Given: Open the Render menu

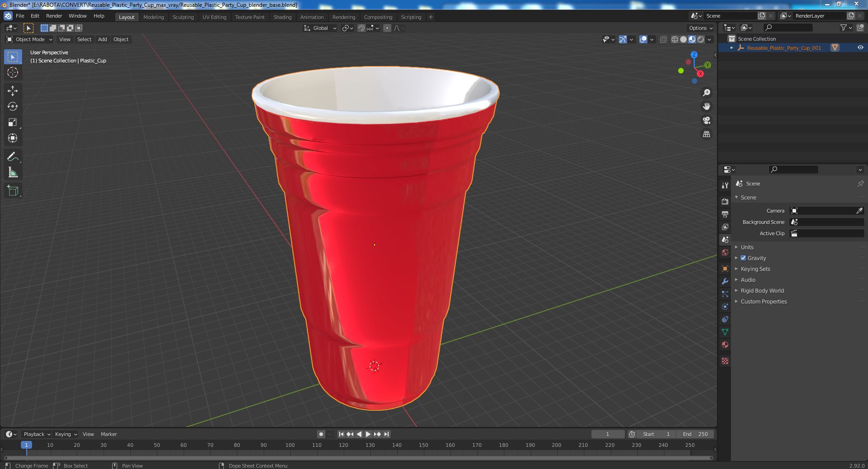Looking at the screenshot, I should pyautogui.click(x=54, y=16).
